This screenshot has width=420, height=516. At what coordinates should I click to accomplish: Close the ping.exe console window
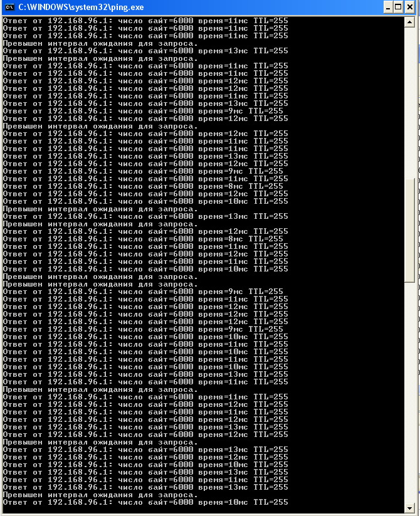pyautogui.click(x=410, y=7)
